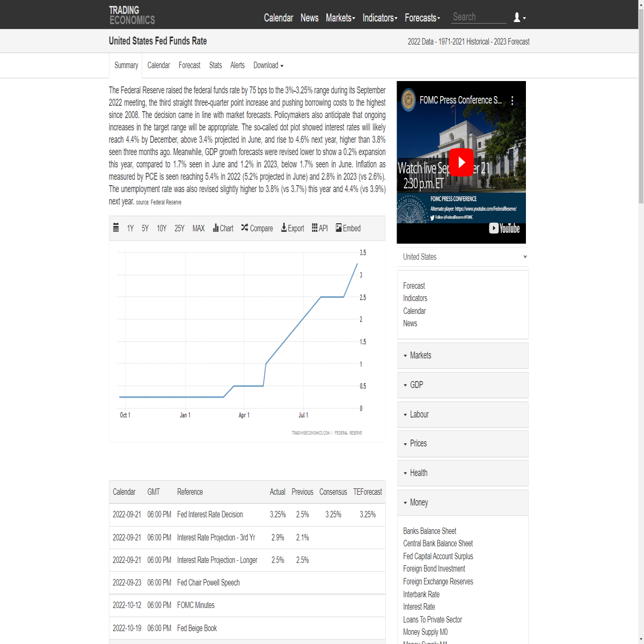Open the Interbank Rate link
The height and width of the screenshot is (644, 644).
click(421, 594)
